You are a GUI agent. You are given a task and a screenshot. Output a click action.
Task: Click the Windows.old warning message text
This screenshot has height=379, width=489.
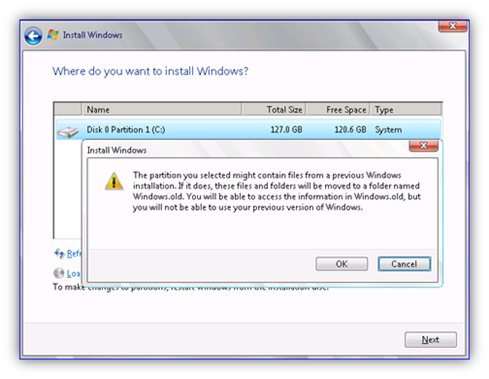(x=277, y=191)
